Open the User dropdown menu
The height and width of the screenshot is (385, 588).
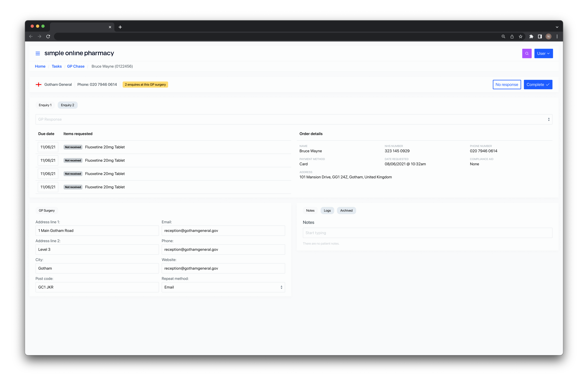click(x=543, y=53)
